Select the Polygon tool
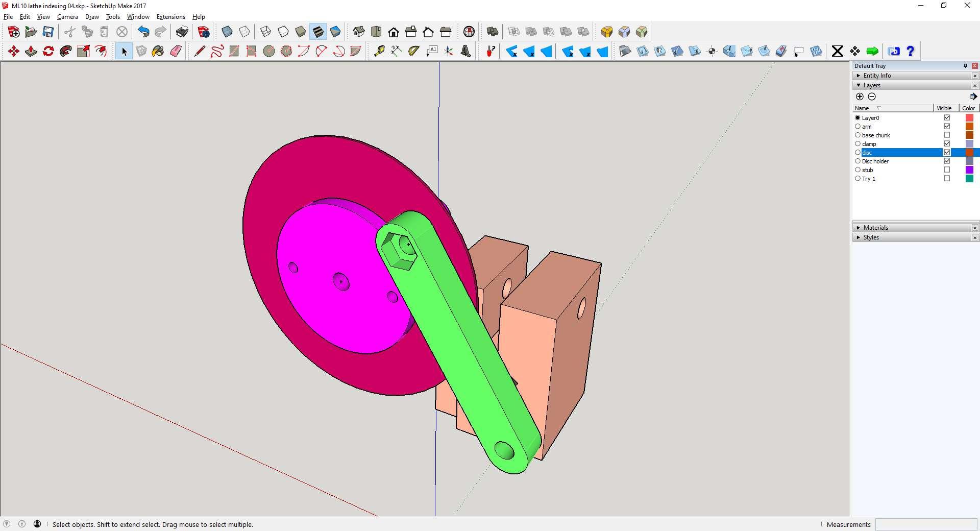 coord(286,51)
